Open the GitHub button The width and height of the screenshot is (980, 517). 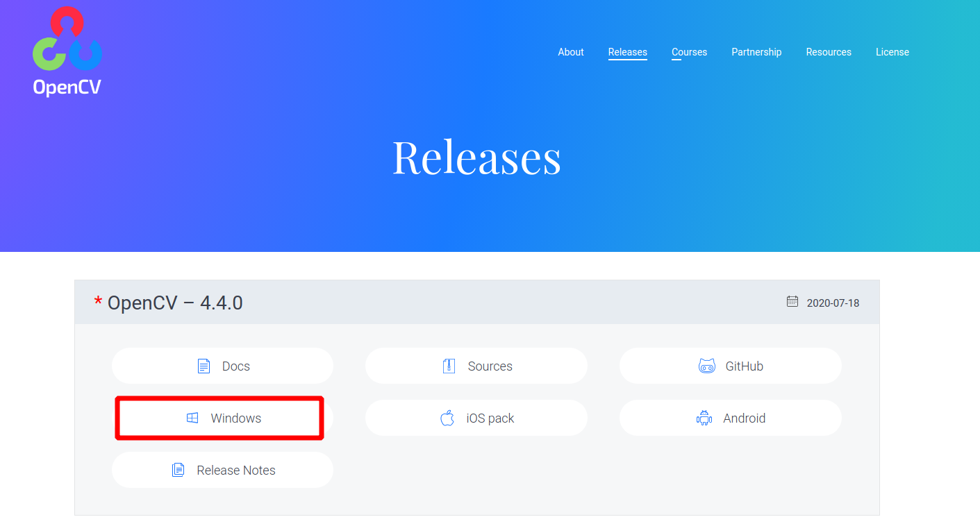click(x=731, y=366)
